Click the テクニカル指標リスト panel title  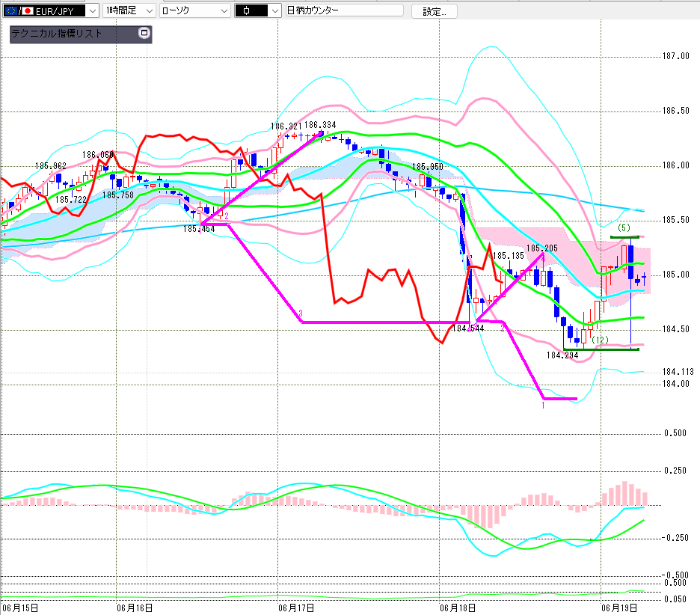(57, 34)
